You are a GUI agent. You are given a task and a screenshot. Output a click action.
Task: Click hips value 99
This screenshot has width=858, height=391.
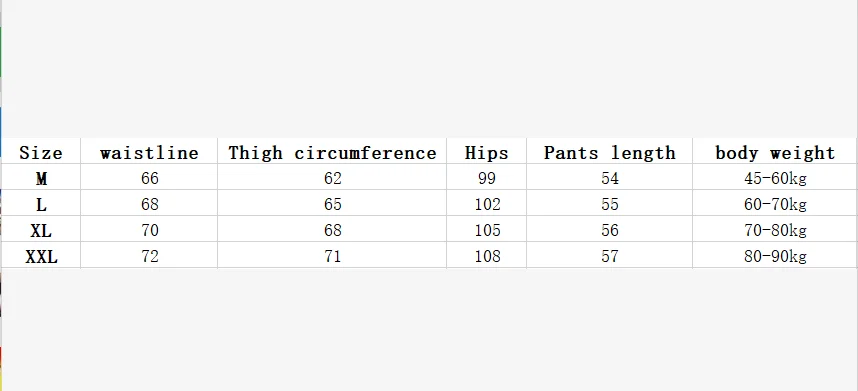(486, 178)
